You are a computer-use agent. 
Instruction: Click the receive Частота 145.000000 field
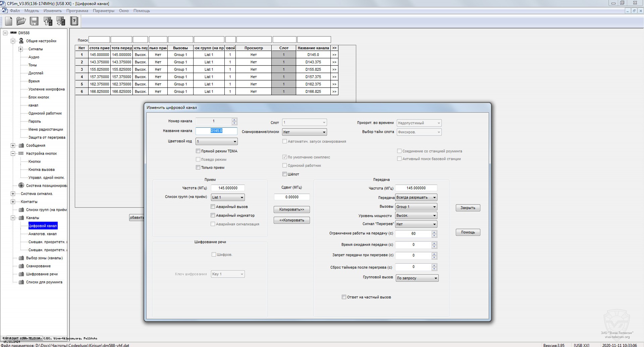pyautogui.click(x=228, y=188)
